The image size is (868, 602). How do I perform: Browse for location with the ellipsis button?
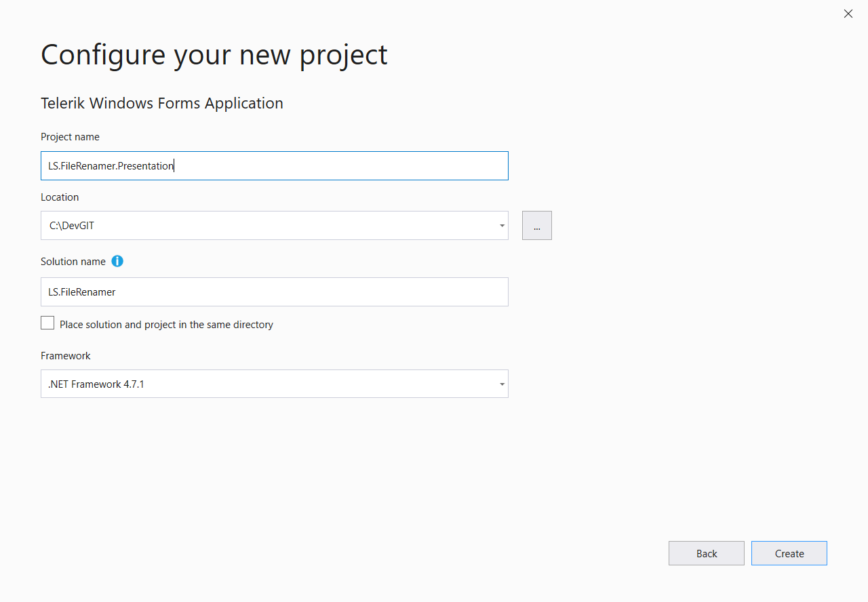[537, 226]
